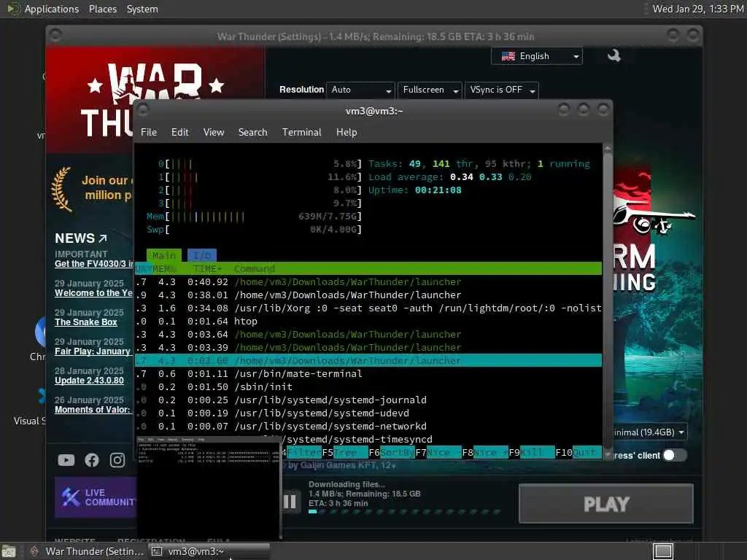Switch to htop I/O tab
This screenshot has height=560, width=747.
(x=202, y=255)
